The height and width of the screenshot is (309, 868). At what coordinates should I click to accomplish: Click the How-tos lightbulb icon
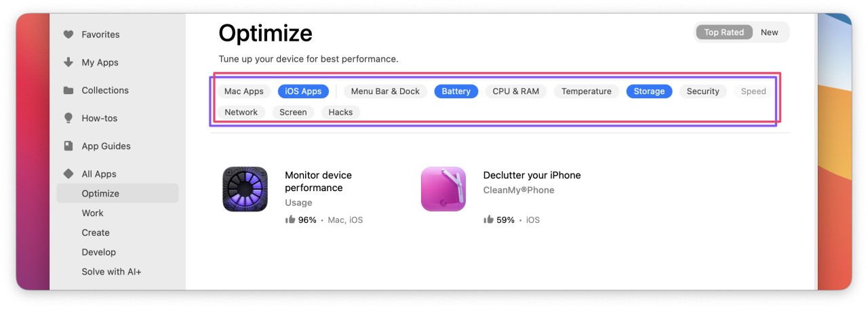point(68,118)
